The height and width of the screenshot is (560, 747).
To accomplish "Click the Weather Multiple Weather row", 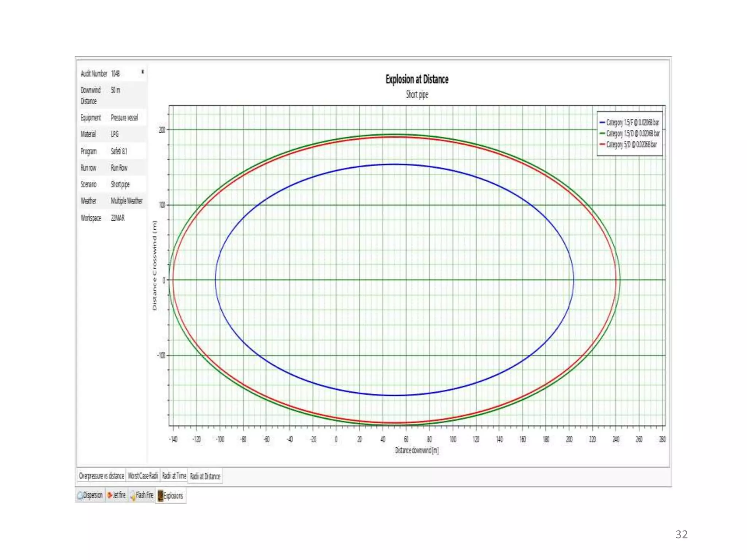I will coord(111,201).
